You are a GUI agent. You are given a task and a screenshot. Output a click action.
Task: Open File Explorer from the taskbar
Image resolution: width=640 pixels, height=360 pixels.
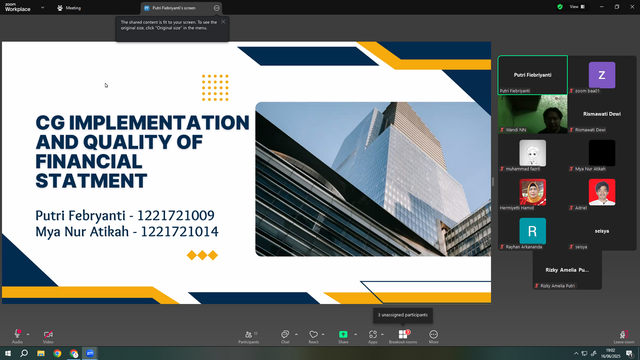coord(41,353)
